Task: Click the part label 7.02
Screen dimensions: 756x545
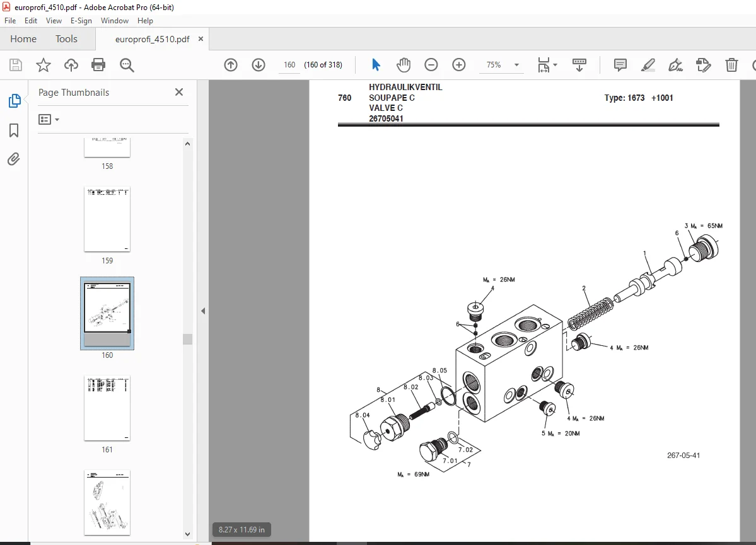Action: (x=466, y=450)
